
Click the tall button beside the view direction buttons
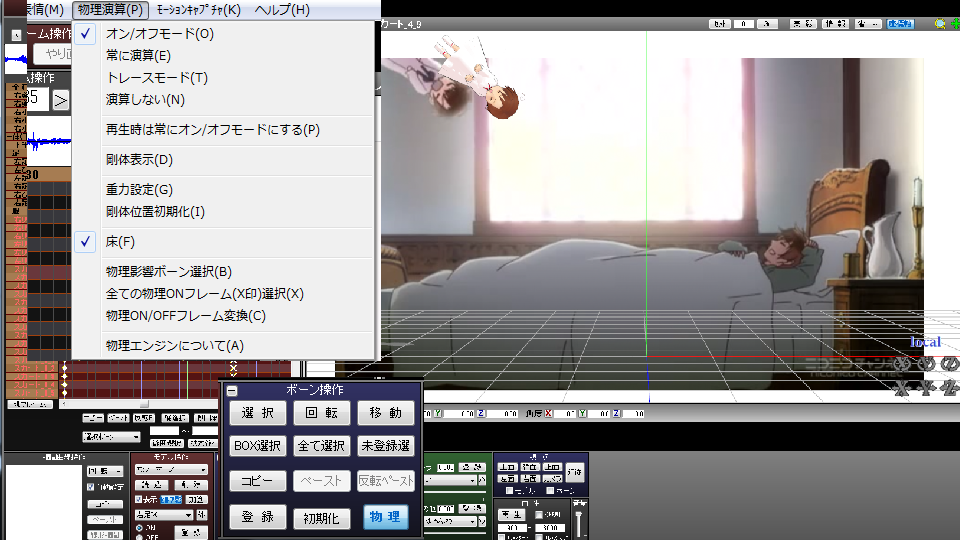[x=574, y=472]
